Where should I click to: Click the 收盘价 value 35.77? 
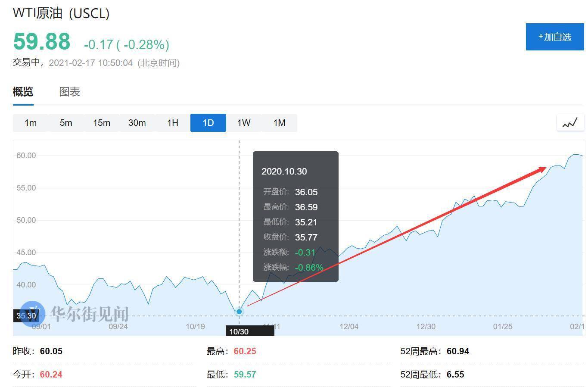tap(306, 237)
